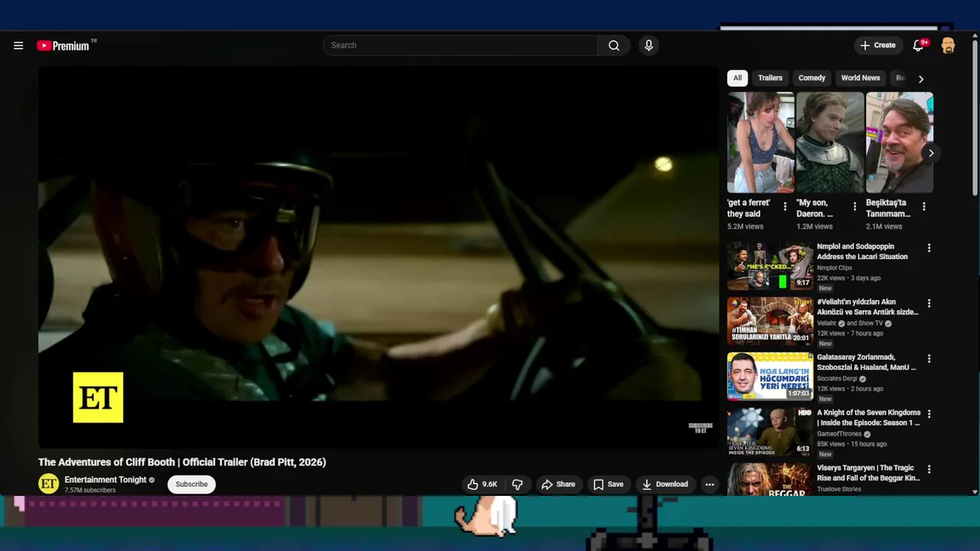Image resolution: width=980 pixels, height=551 pixels.
Task: Open A Knight of the Seven Kingdoms thumbnail
Action: pos(770,432)
